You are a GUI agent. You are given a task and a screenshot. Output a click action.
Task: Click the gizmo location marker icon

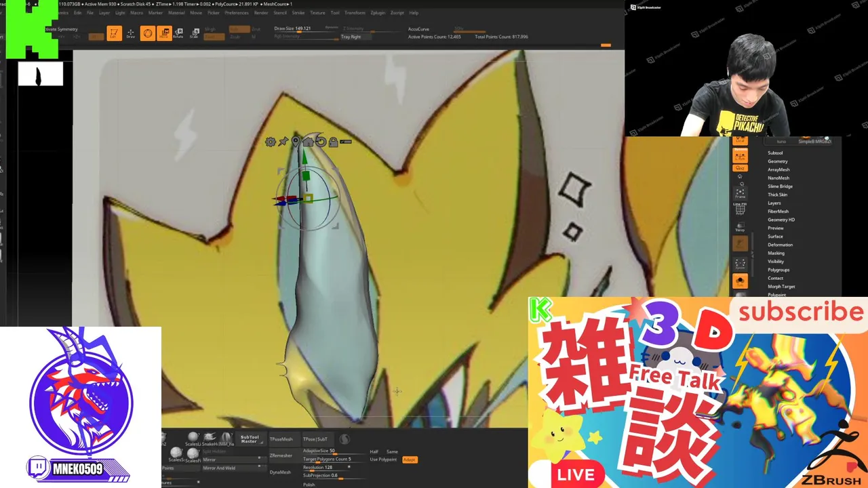pos(296,142)
